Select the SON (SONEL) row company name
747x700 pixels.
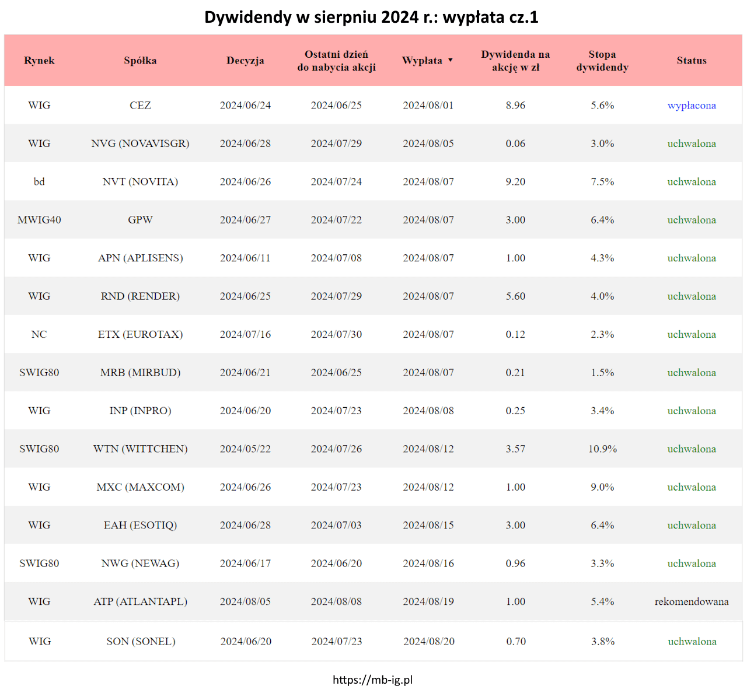point(141,641)
